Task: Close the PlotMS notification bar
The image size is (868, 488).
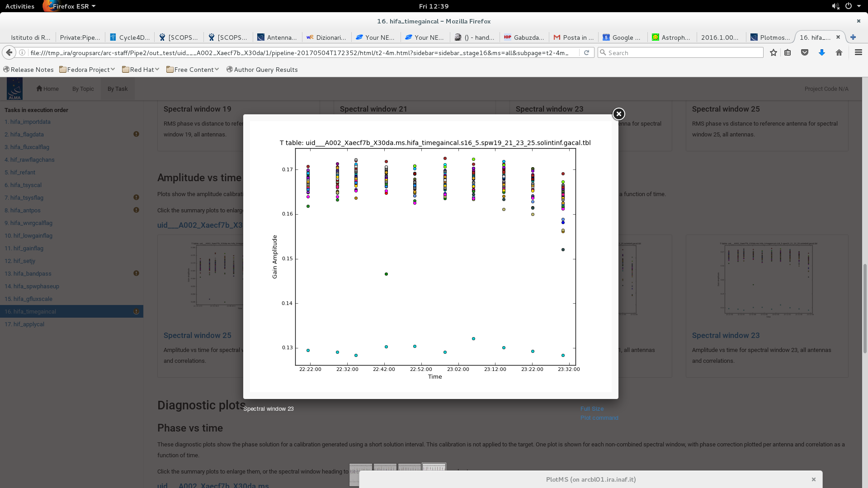Action: coord(813,479)
